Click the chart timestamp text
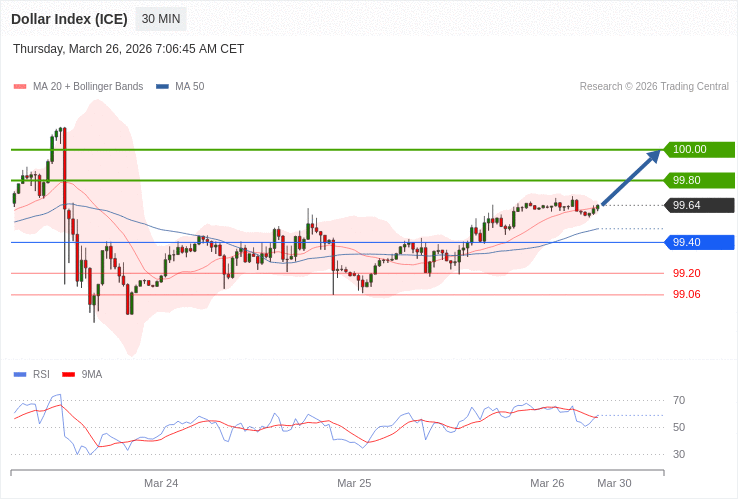738x500 pixels. tap(128, 49)
